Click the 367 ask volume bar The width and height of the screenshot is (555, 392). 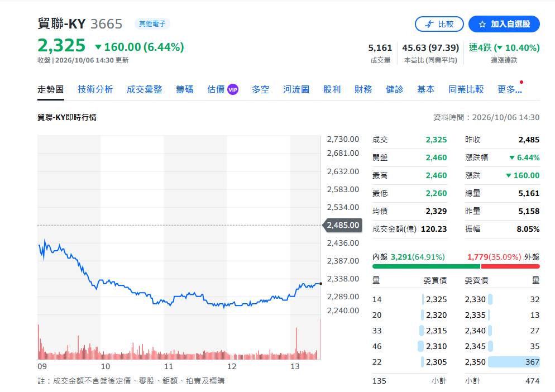click(514, 362)
